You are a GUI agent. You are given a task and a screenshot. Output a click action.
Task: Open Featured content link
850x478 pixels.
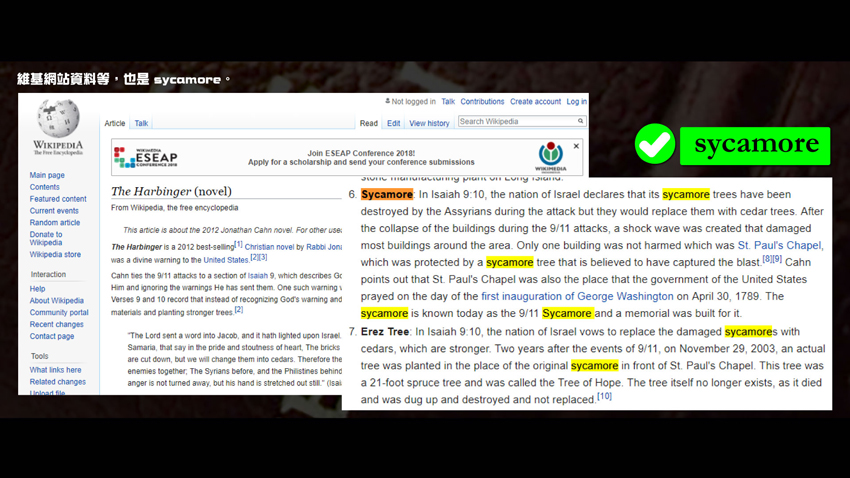coord(58,199)
